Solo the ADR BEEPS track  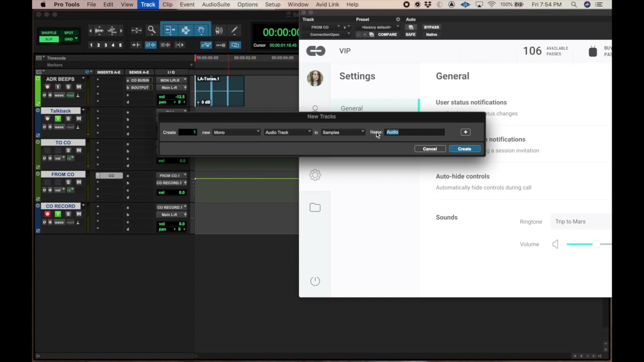pos(68,87)
